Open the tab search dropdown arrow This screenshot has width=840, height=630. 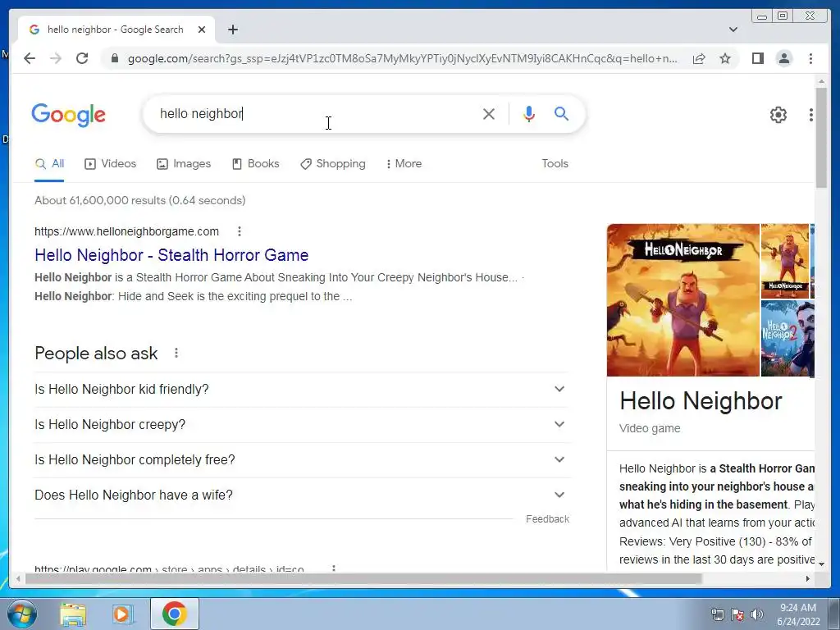pos(733,30)
